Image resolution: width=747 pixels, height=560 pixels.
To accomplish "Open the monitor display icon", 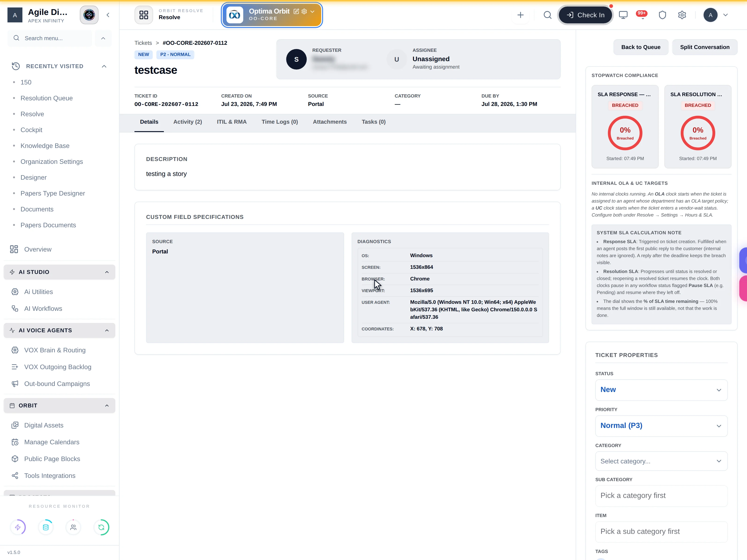I will [623, 15].
